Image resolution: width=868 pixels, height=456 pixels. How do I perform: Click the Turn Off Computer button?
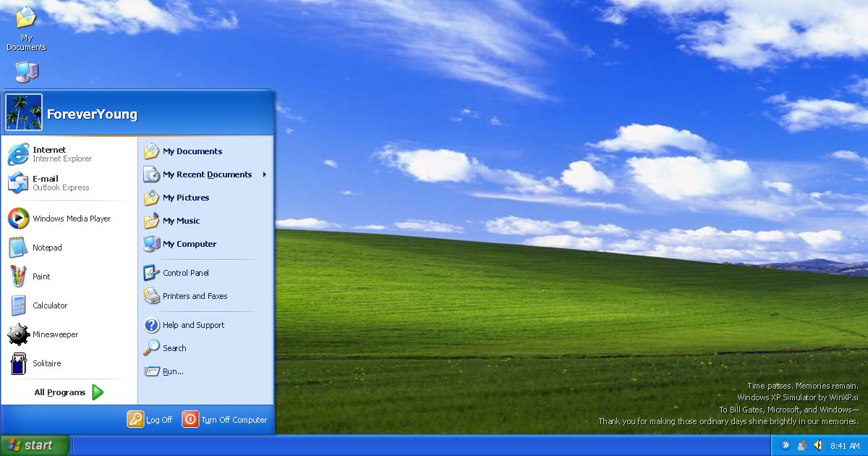(225, 419)
